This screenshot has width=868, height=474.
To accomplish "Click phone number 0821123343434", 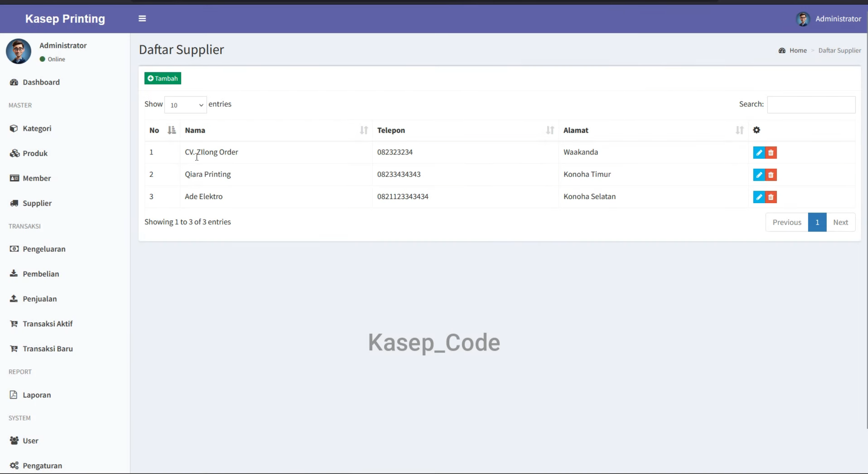I will tap(403, 197).
